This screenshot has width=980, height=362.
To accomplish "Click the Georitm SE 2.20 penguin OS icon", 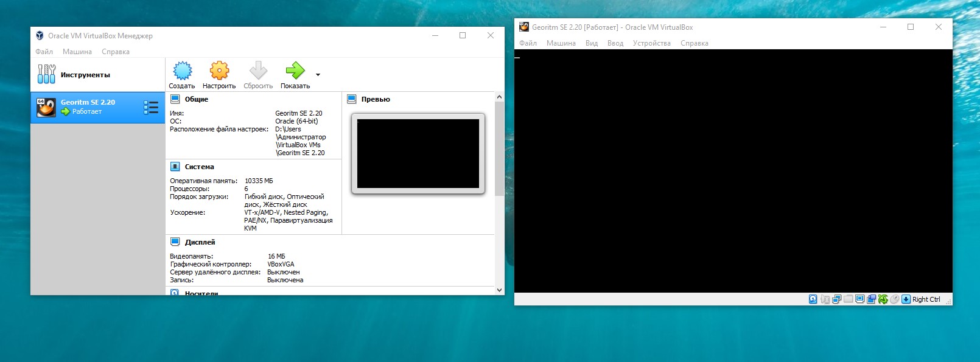I will (46, 107).
